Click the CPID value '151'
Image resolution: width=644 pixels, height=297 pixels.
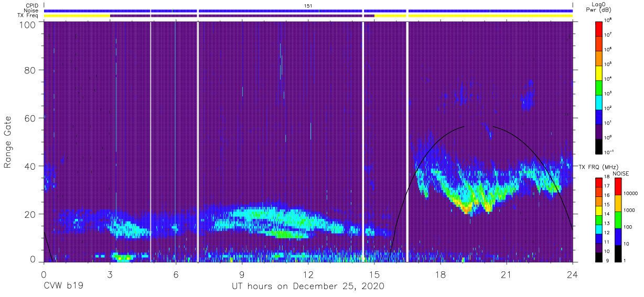[308, 5]
